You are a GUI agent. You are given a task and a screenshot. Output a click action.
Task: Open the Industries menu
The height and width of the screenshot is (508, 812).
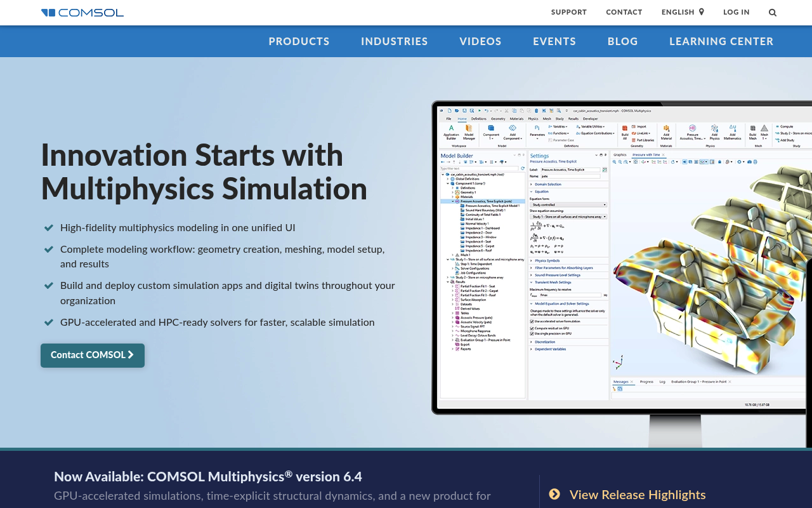(x=395, y=41)
